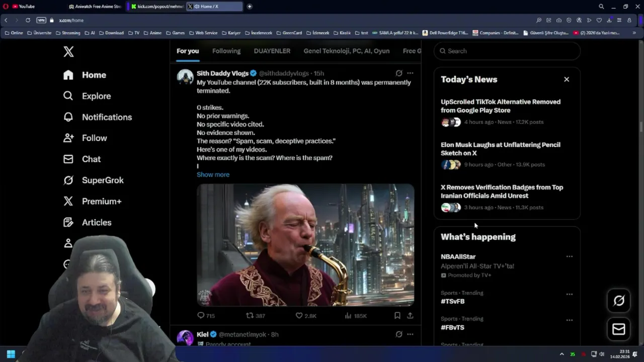The width and height of the screenshot is (644, 362).
Task: Open the browser tab search icon
Action: [601, 7]
